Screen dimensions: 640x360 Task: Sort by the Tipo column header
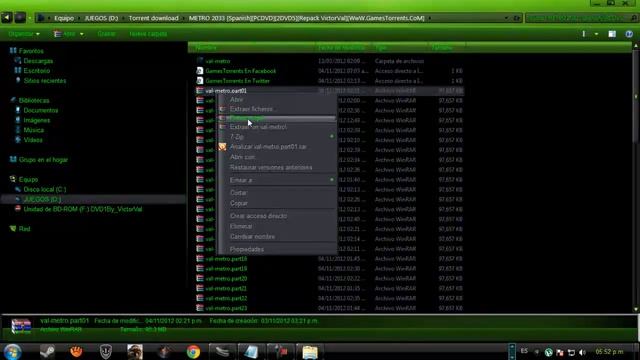399,48
